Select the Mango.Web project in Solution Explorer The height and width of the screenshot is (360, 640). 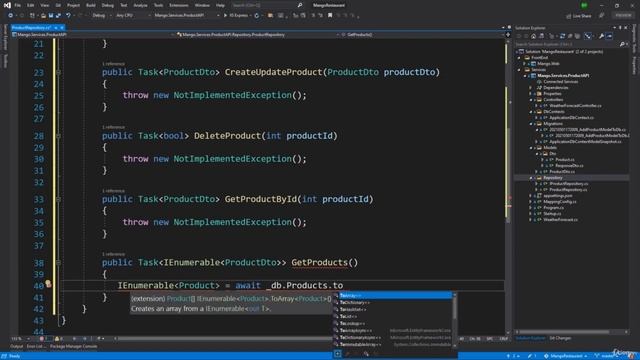tap(548, 64)
